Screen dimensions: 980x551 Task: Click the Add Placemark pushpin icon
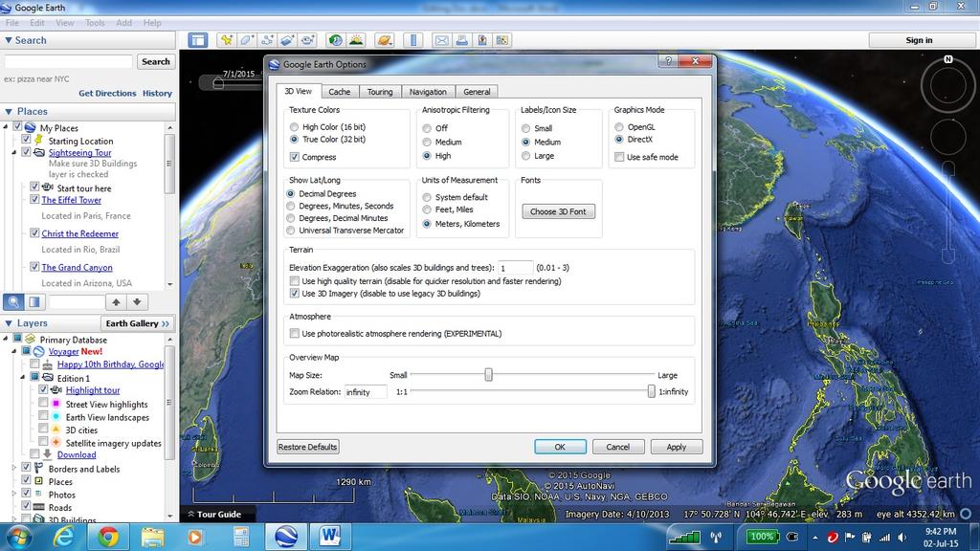[x=226, y=40]
